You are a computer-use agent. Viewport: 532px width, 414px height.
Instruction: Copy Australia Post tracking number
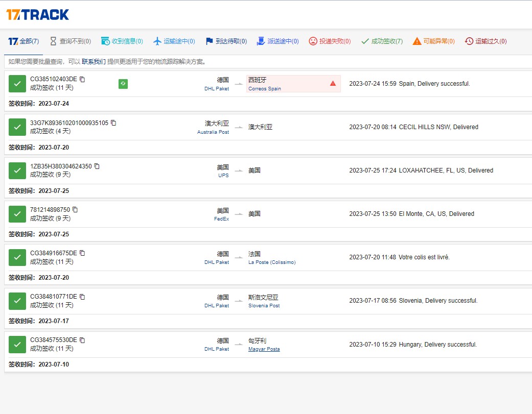click(x=113, y=123)
